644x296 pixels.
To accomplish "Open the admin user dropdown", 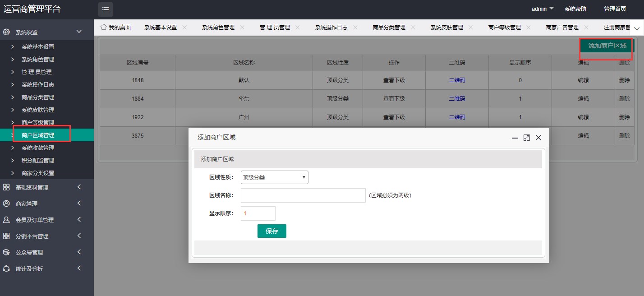I will (543, 9).
